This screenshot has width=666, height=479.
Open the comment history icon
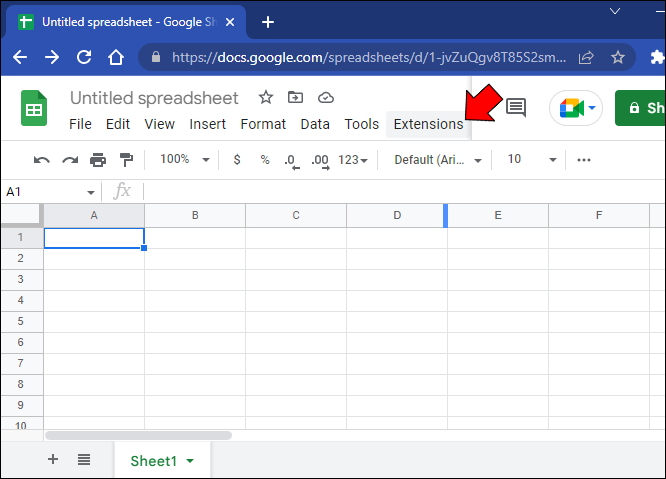click(x=516, y=107)
